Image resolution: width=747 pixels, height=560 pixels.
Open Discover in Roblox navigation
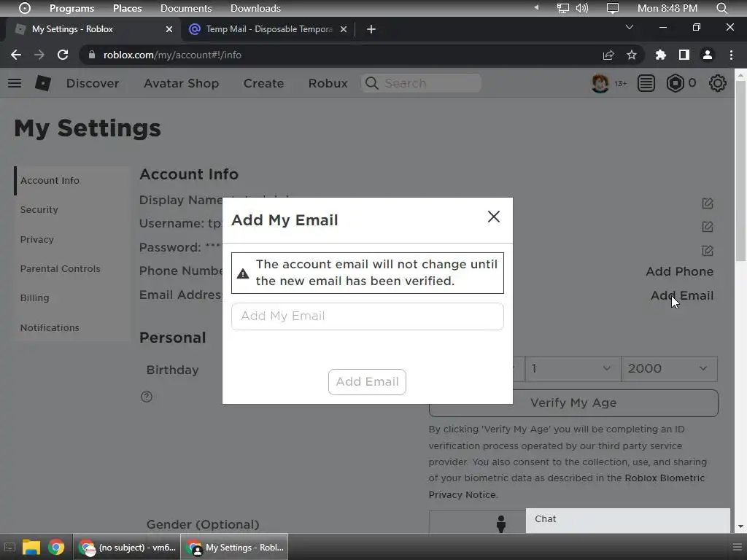93,83
